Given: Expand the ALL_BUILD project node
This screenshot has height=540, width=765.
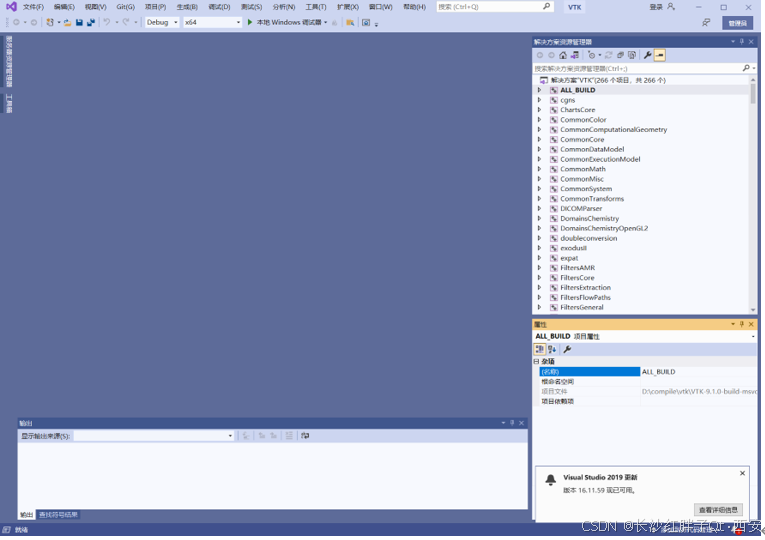Looking at the screenshot, I should 540,90.
